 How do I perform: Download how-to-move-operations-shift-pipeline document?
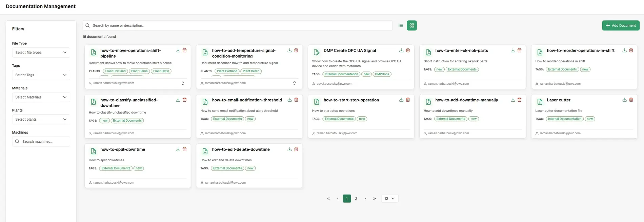tap(178, 50)
